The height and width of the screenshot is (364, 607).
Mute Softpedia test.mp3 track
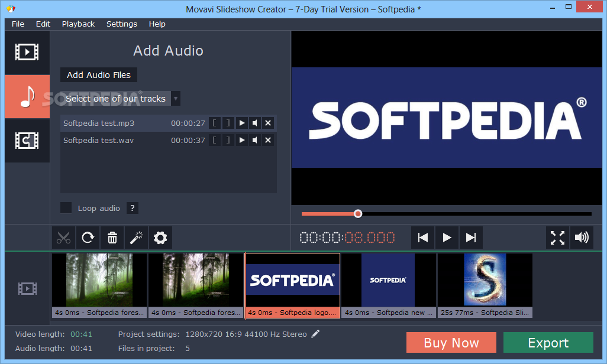click(255, 123)
